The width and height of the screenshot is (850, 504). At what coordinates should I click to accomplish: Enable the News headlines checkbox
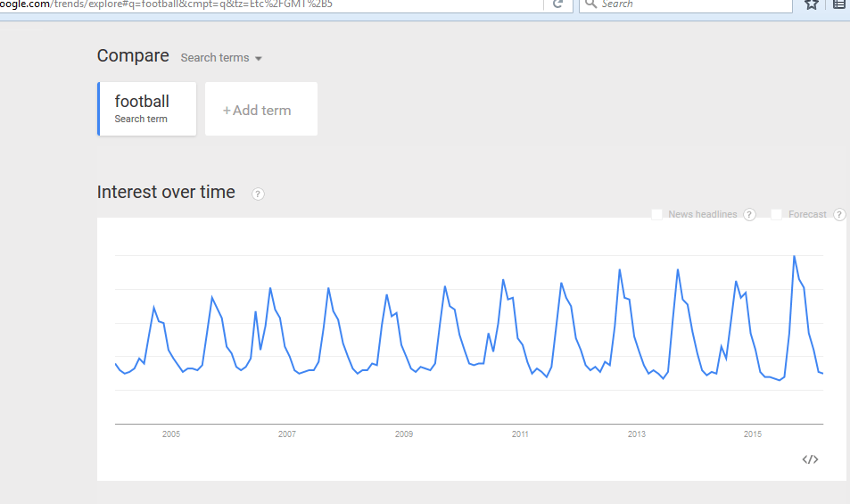click(656, 215)
